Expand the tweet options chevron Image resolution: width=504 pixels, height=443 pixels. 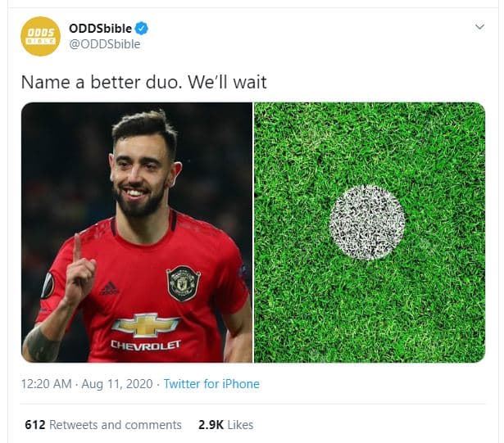(x=479, y=27)
